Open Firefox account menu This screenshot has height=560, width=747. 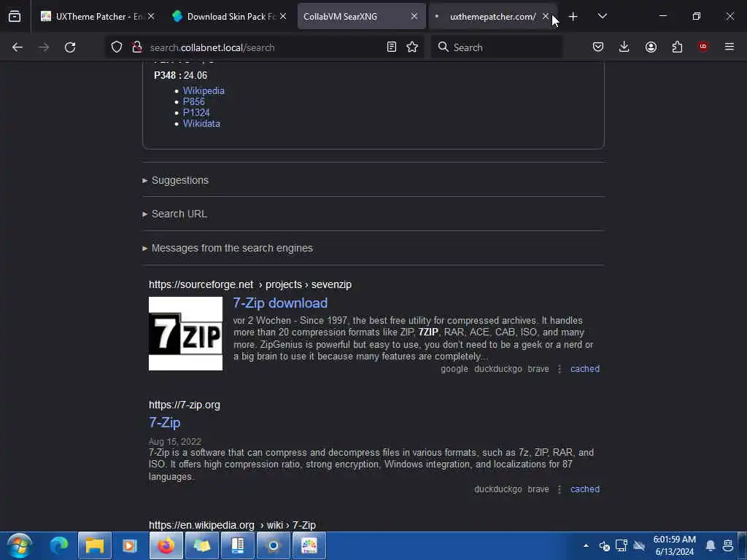(x=651, y=47)
